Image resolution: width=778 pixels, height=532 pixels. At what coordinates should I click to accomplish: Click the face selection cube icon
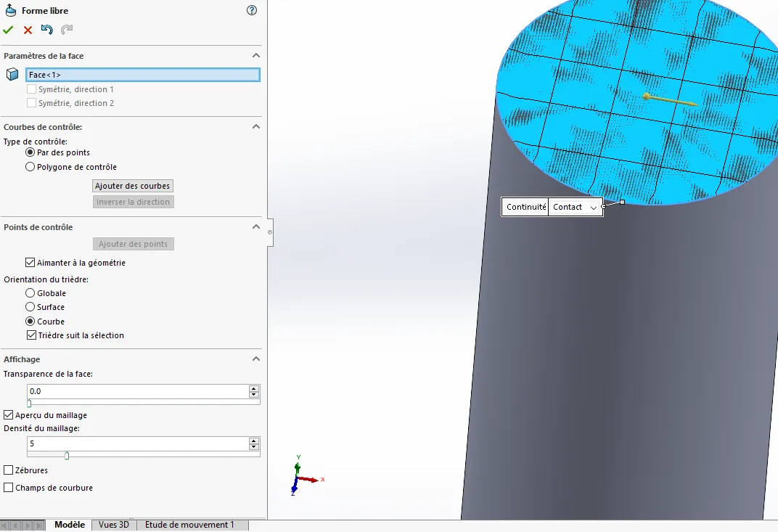click(12, 75)
